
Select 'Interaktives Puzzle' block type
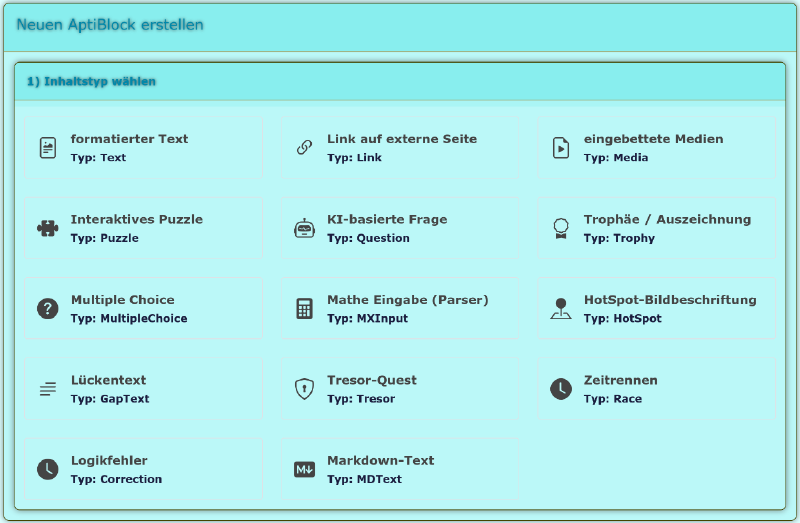click(x=144, y=228)
